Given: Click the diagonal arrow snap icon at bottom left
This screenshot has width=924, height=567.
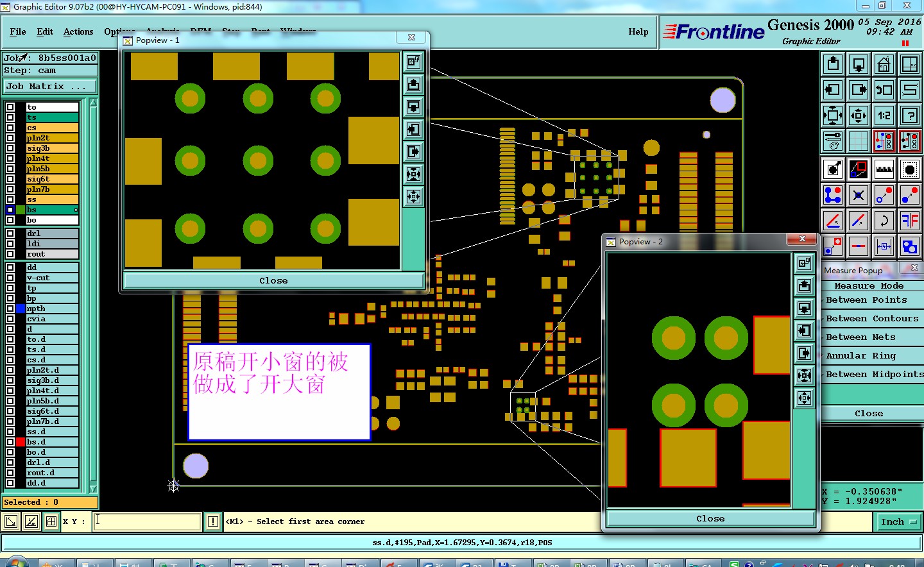Looking at the screenshot, I should [11, 521].
